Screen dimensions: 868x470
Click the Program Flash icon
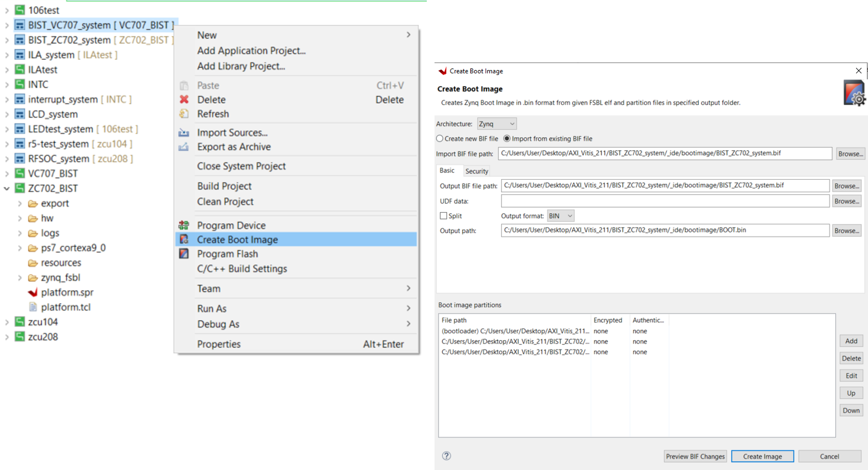click(x=184, y=254)
